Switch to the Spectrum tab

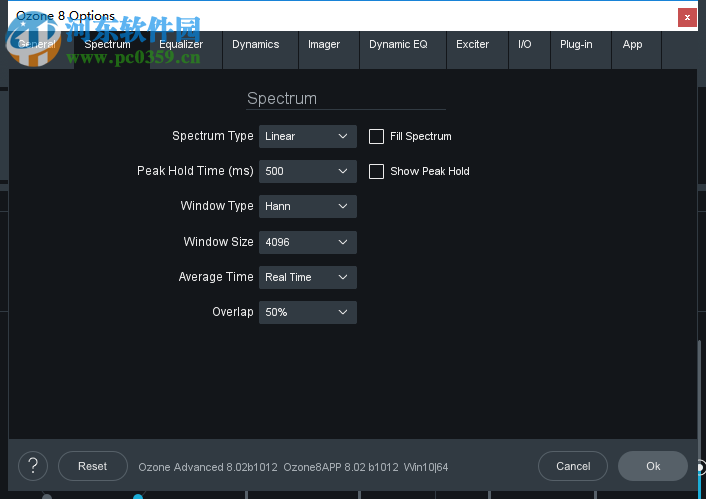point(111,50)
